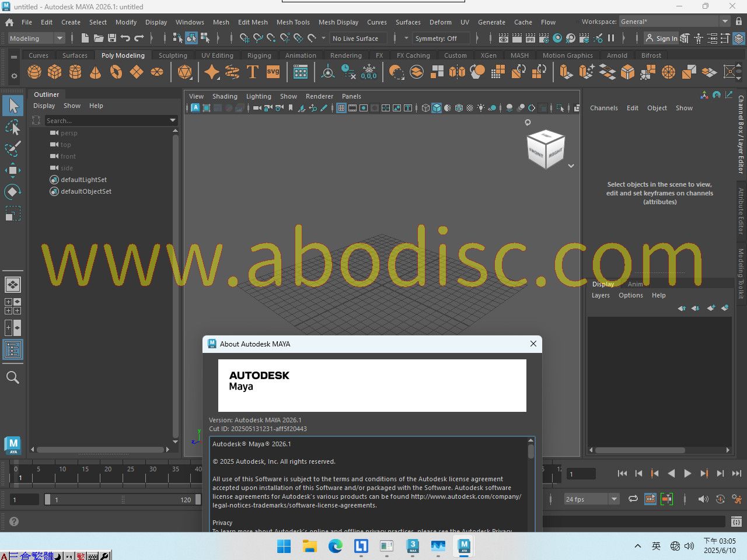Create a polygon cone from the shelf
This screenshot has width=747, height=560.
coord(95,72)
